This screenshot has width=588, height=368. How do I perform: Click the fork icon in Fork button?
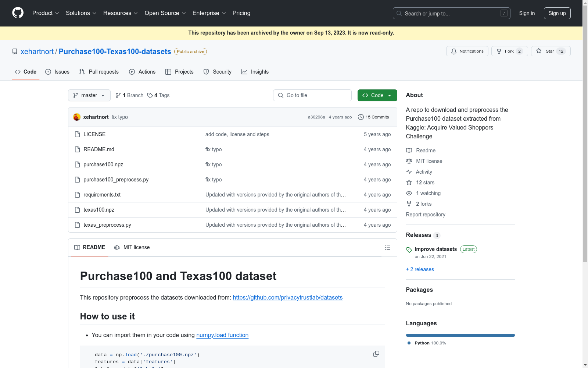click(499, 51)
